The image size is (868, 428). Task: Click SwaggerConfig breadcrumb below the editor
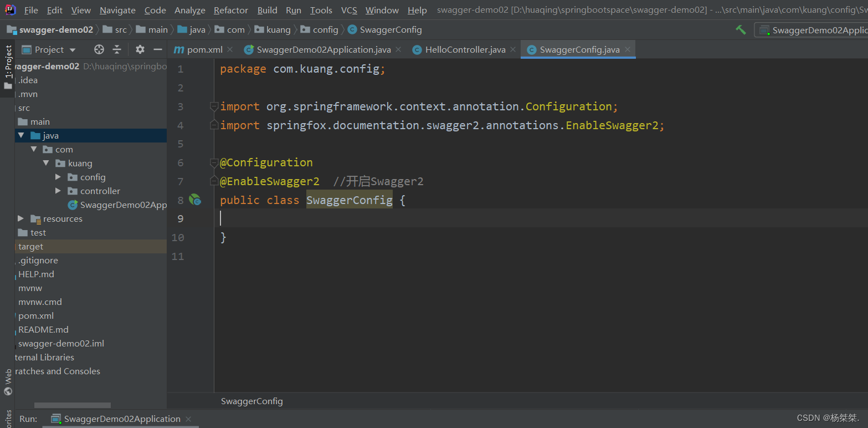252,401
